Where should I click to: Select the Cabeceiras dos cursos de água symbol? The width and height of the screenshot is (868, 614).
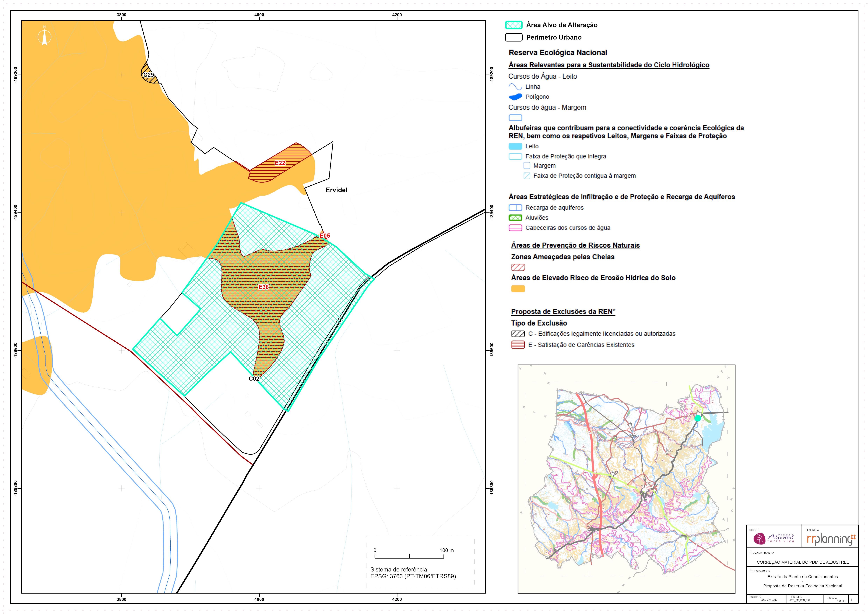coord(515,228)
